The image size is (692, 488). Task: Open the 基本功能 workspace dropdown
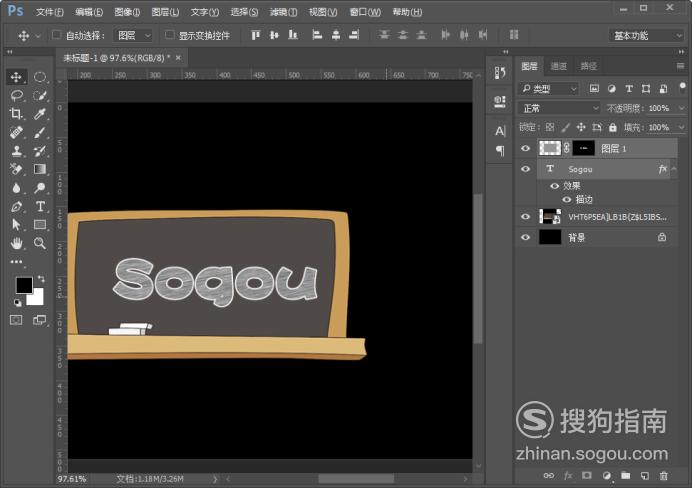click(x=646, y=36)
